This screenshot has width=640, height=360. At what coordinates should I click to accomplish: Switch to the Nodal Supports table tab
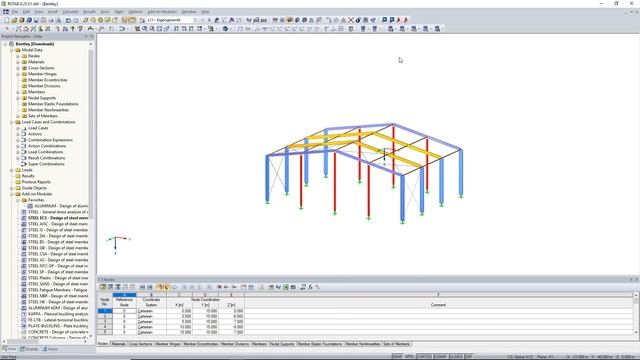coord(282,344)
